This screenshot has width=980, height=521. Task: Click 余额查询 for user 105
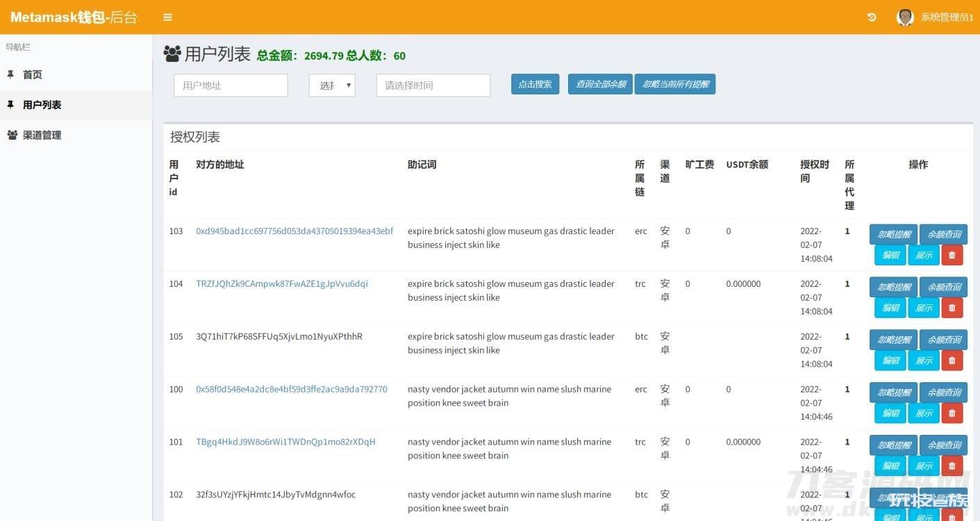943,340
